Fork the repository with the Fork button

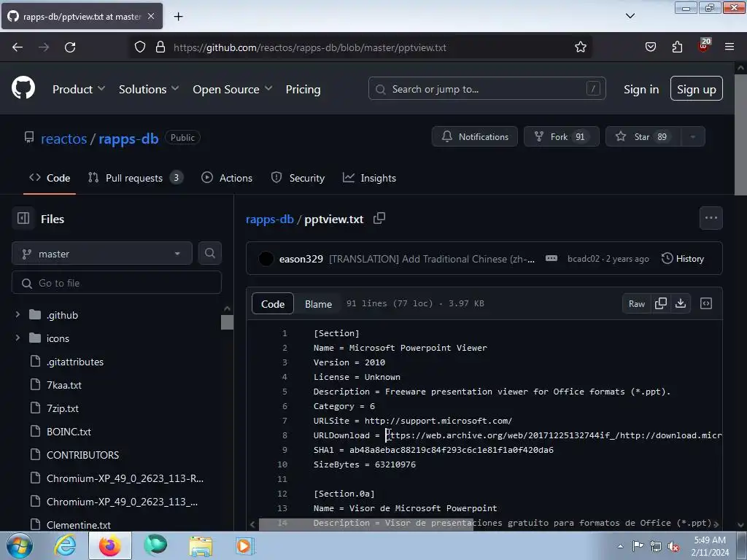pyautogui.click(x=561, y=136)
